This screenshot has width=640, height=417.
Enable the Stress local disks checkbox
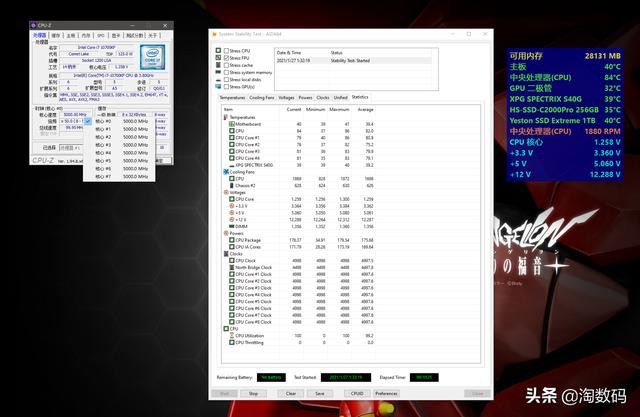click(226, 80)
